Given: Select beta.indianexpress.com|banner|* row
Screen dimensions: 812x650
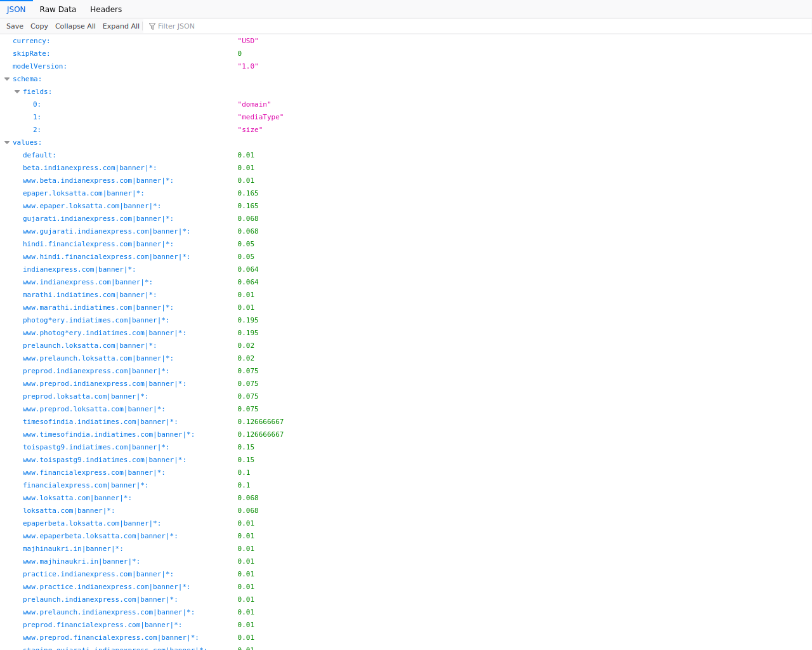Looking at the screenshot, I should point(406,168).
